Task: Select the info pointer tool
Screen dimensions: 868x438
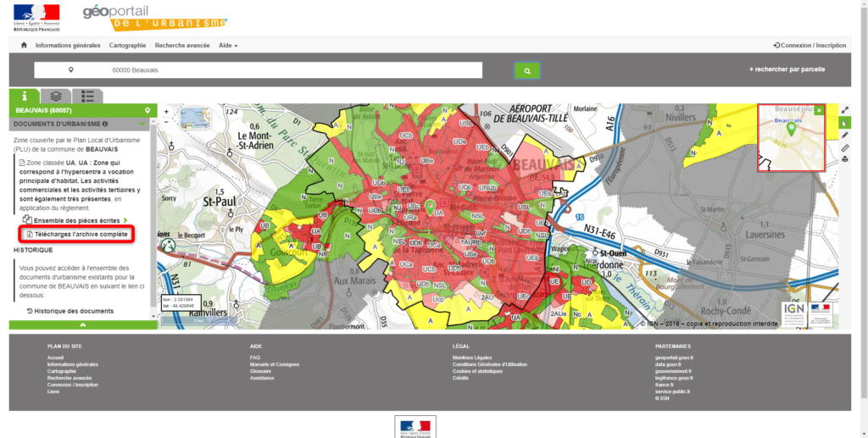Action: (x=845, y=123)
